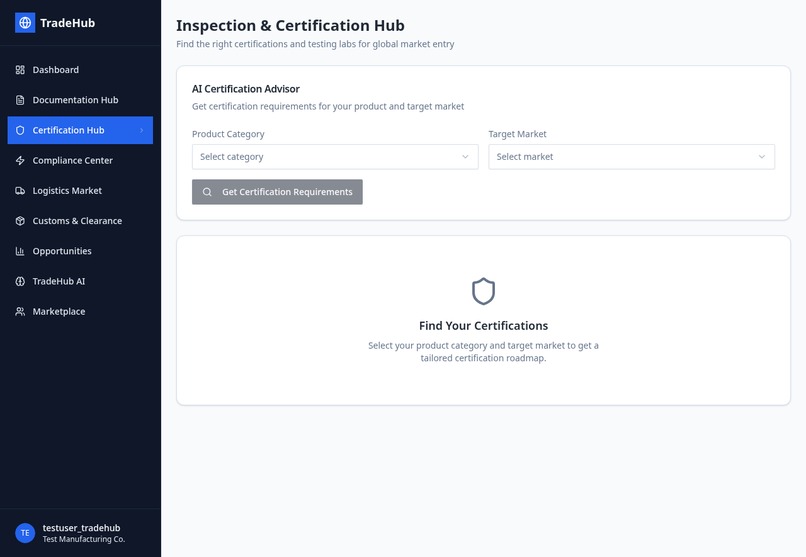Click 'Get certification requirements for your product' text
This screenshot has width=806, height=557.
point(328,106)
